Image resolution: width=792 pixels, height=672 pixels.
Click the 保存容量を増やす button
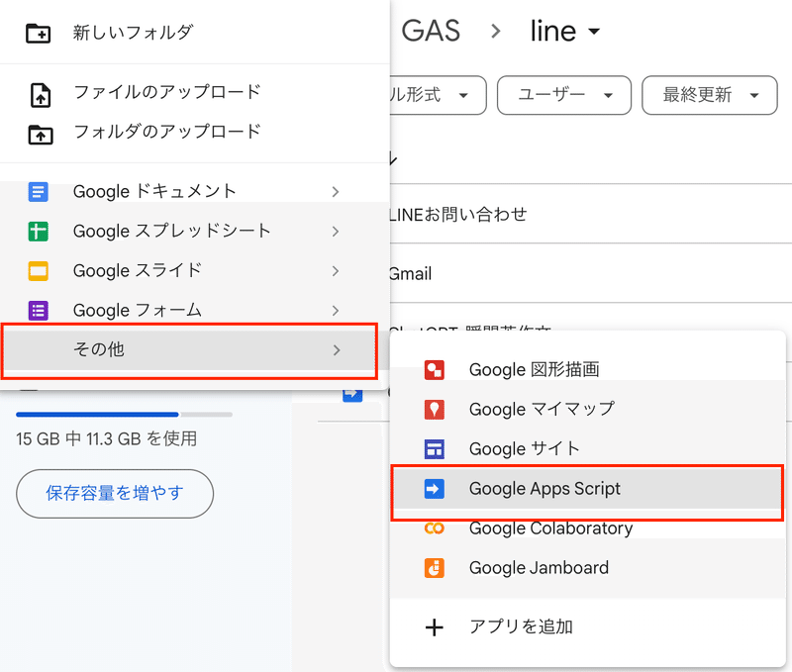point(115,493)
